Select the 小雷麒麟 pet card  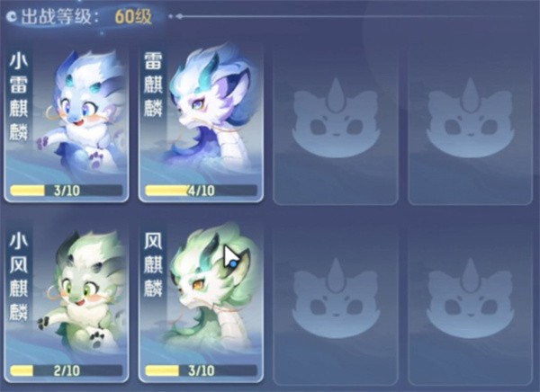pyautogui.click(x=67, y=123)
